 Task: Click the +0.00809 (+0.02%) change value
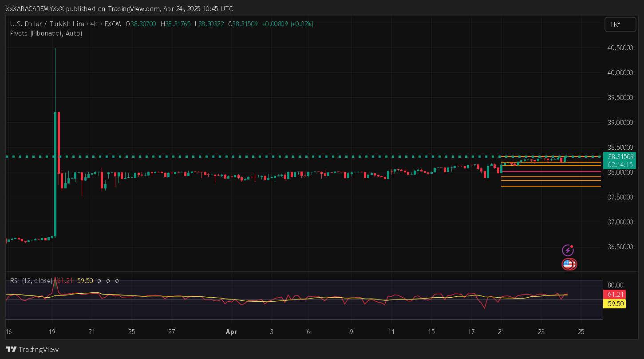(288, 24)
